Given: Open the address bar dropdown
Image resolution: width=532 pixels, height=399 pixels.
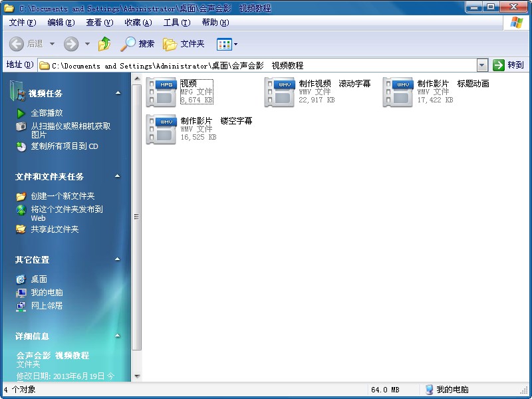Looking at the screenshot, I should (483, 65).
